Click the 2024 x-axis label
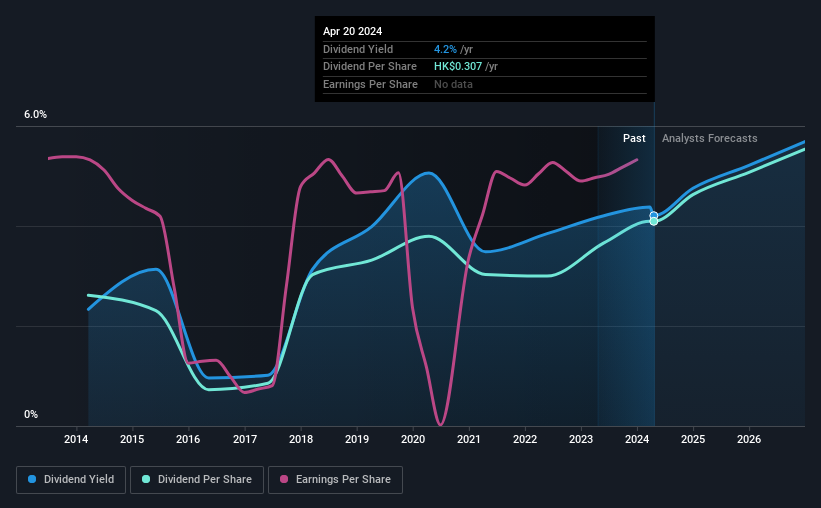Image resolution: width=821 pixels, height=508 pixels. pyautogui.click(x=637, y=439)
